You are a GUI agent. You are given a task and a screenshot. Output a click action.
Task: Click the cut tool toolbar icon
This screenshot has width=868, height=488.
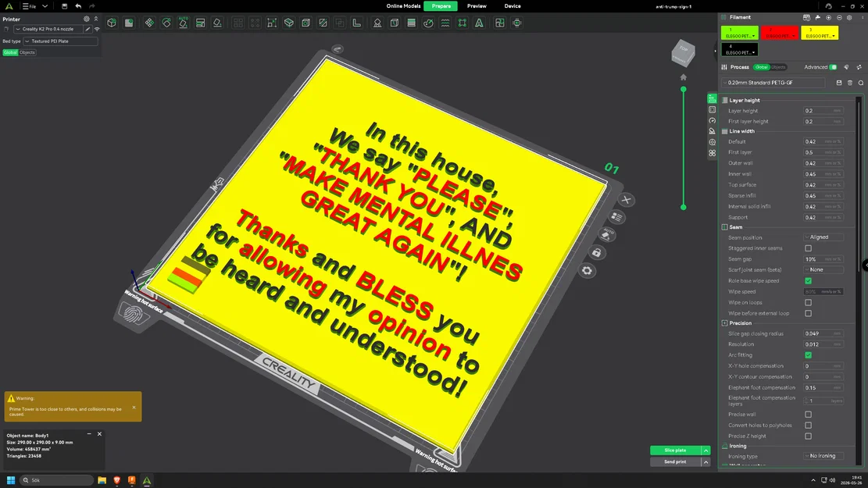pos(323,23)
